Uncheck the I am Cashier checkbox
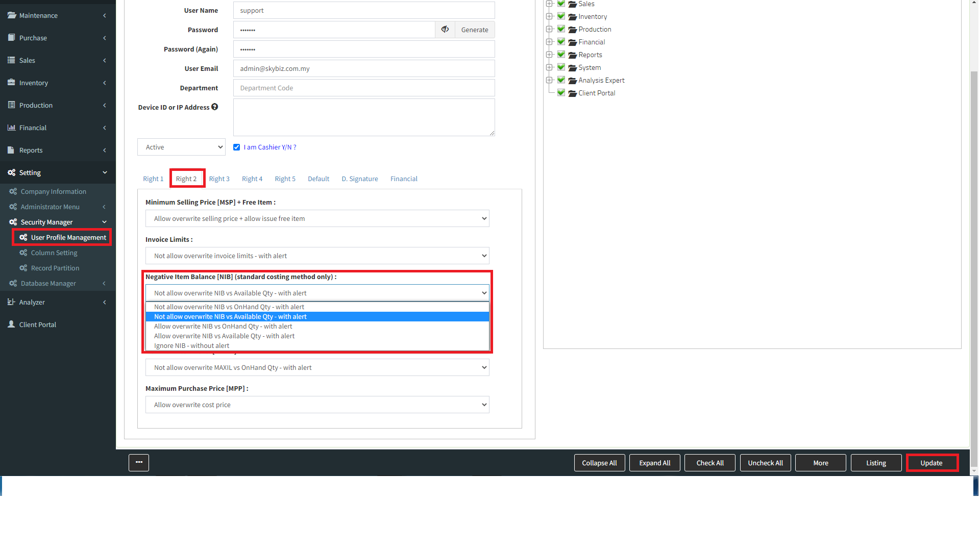The image size is (980, 551). pyautogui.click(x=237, y=147)
